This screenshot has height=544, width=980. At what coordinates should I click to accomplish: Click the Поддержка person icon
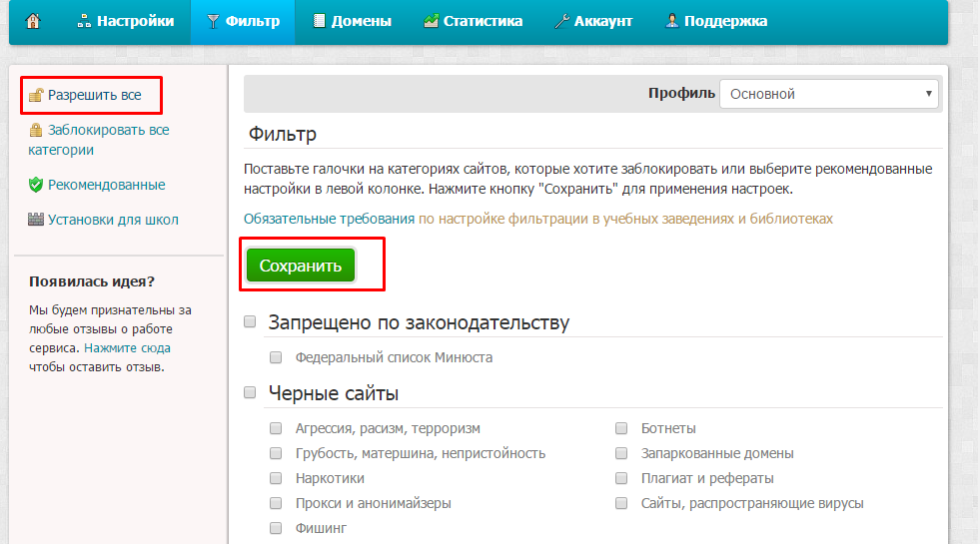pyautogui.click(x=672, y=21)
